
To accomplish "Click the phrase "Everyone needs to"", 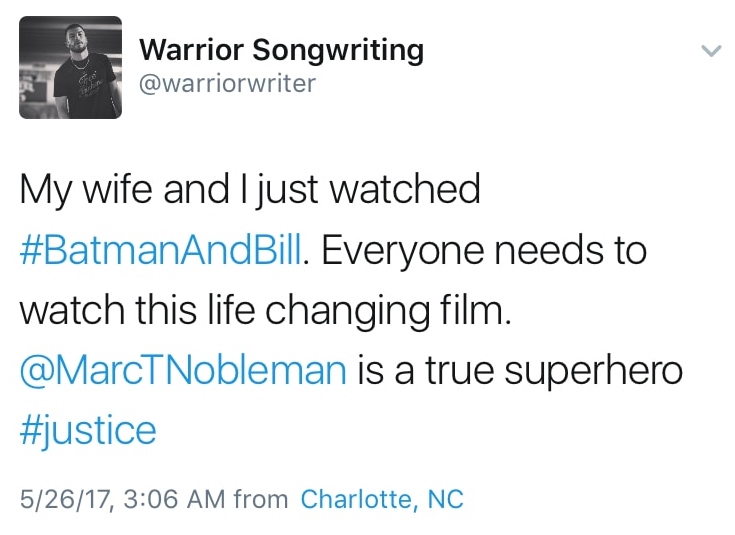I will click(x=484, y=250).
